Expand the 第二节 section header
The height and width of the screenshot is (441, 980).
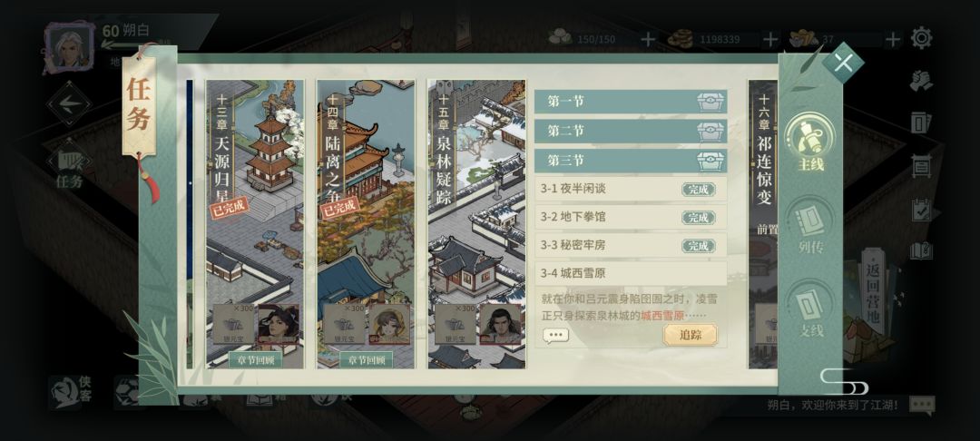(x=631, y=132)
